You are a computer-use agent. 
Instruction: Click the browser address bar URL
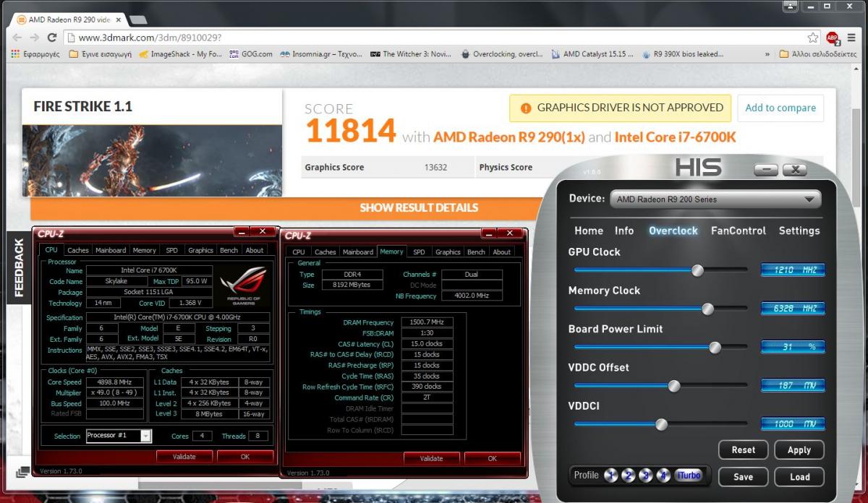pos(150,38)
